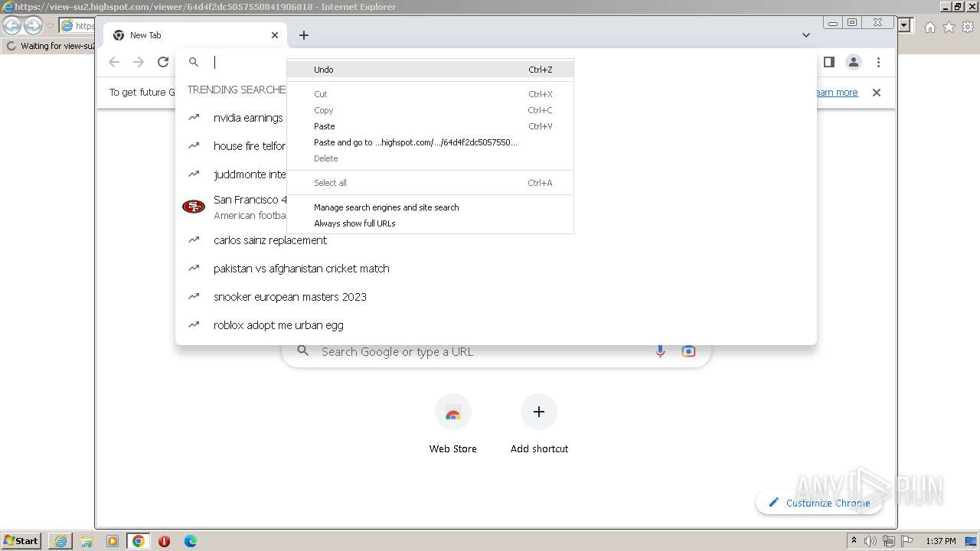Go back in Internet Explorer
Screen dimensions: 980x551
coord(12,25)
